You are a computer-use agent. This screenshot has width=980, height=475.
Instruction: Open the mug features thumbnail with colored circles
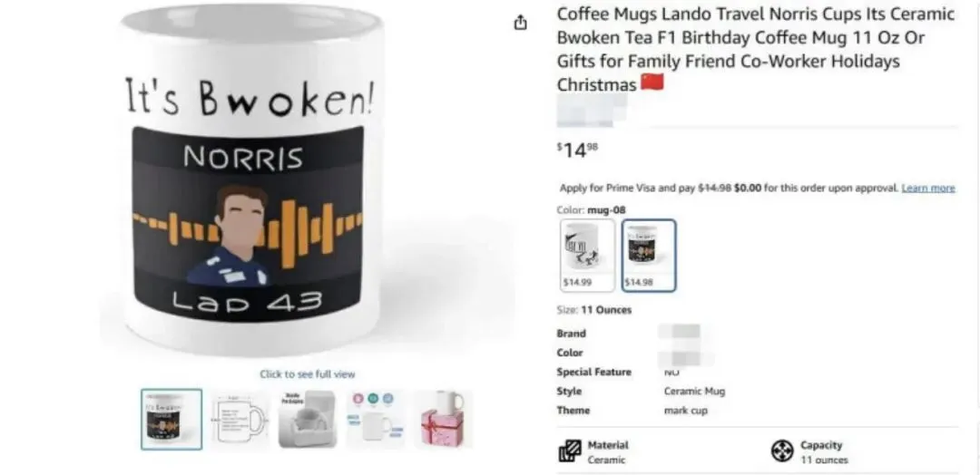pyautogui.click(x=375, y=419)
